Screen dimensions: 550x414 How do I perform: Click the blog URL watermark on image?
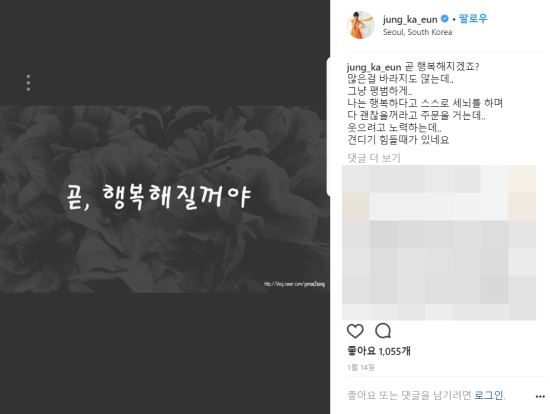click(294, 284)
